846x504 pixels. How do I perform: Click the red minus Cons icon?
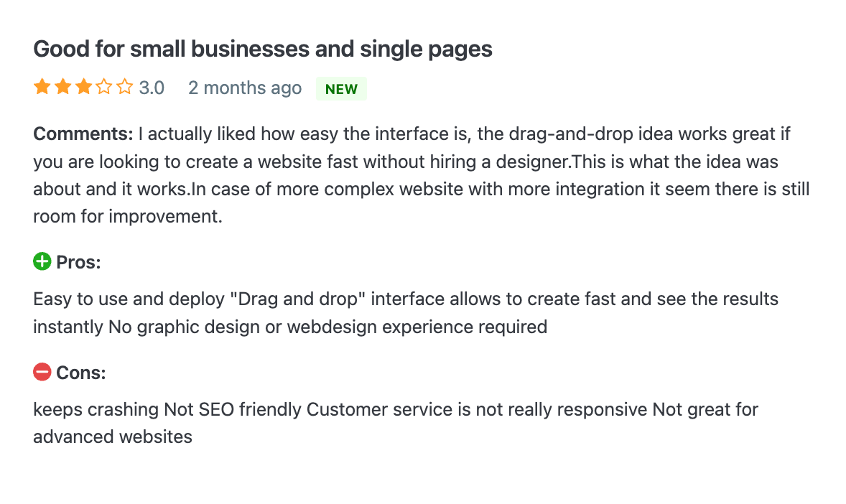42,373
